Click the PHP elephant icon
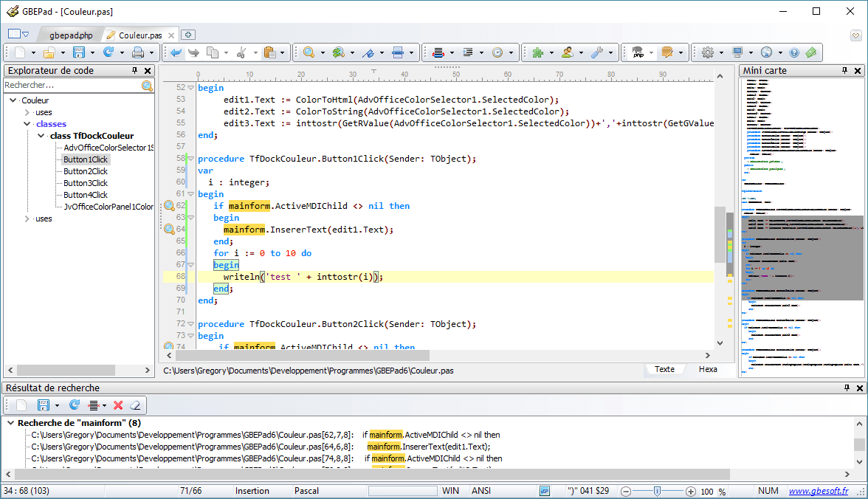The height and width of the screenshot is (499, 868). [x=638, y=52]
